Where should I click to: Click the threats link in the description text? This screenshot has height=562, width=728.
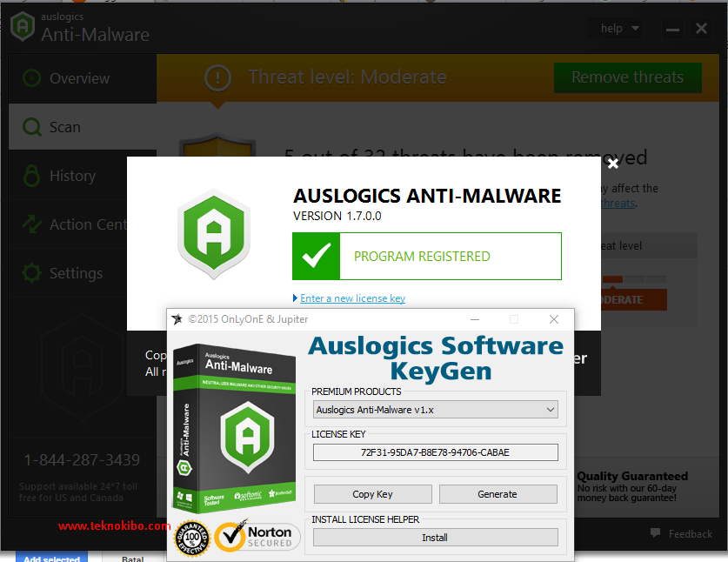click(x=618, y=204)
